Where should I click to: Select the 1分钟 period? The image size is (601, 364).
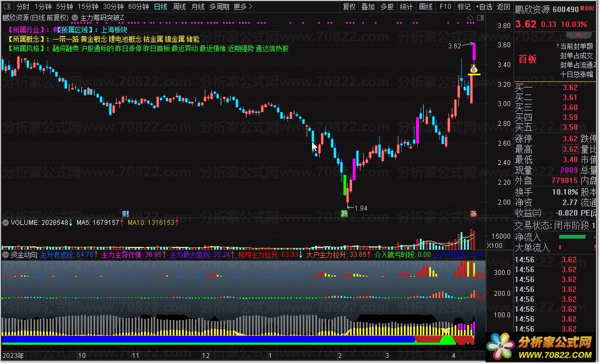(43, 7)
